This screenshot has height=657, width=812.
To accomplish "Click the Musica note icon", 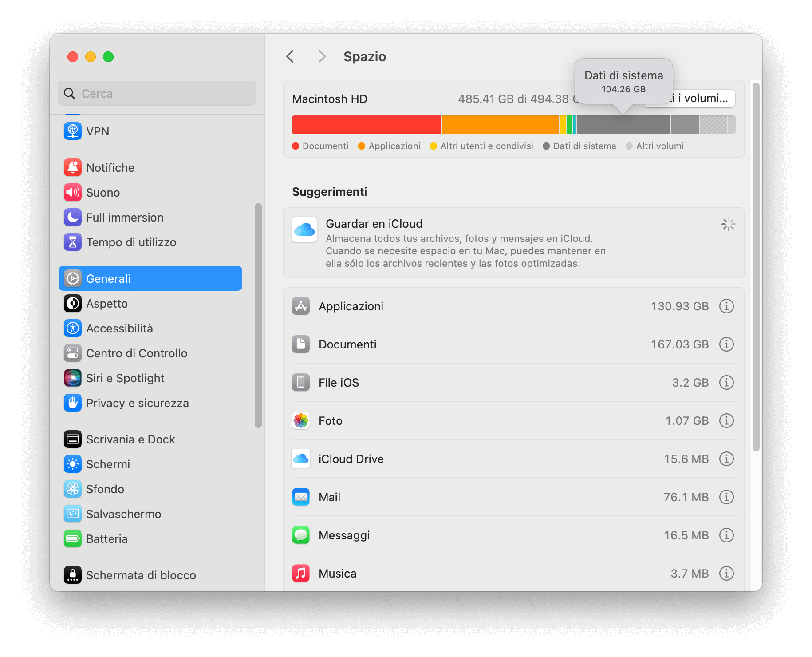I will tap(301, 573).
